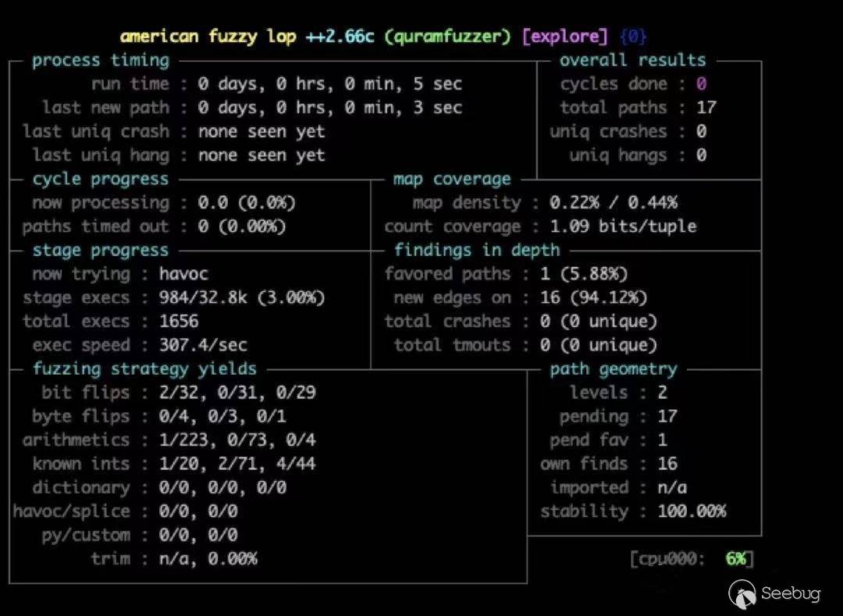The width and height of the screenshot is (843, 616).
Task: Click the 'american fuzzy lop' title text
Action: (208, 37)
